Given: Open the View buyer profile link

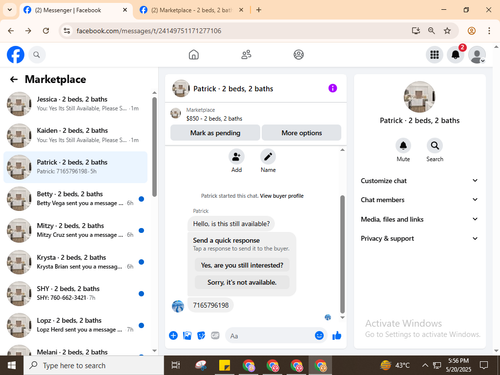Looking at the screenshot, I should click(x=282, y=196).
